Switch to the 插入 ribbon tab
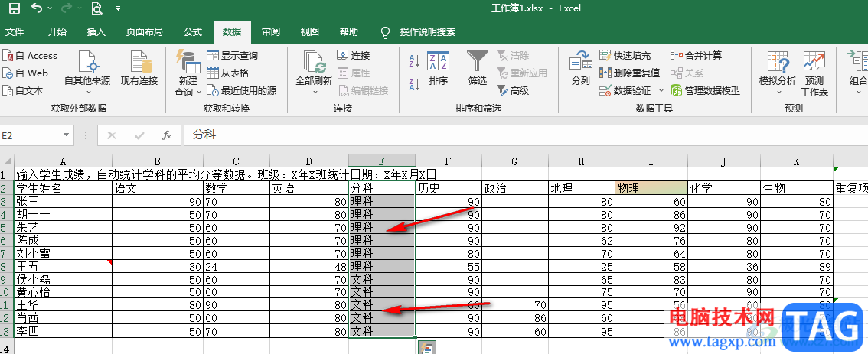Image resolution: width=868 pixels, height=354 pixels. [96, 32]
